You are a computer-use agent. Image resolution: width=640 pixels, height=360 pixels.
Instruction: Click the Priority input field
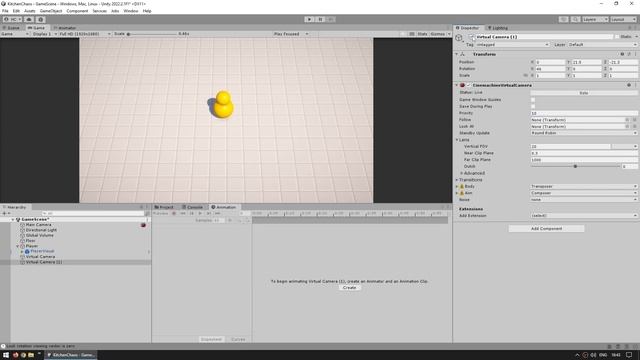584,113
